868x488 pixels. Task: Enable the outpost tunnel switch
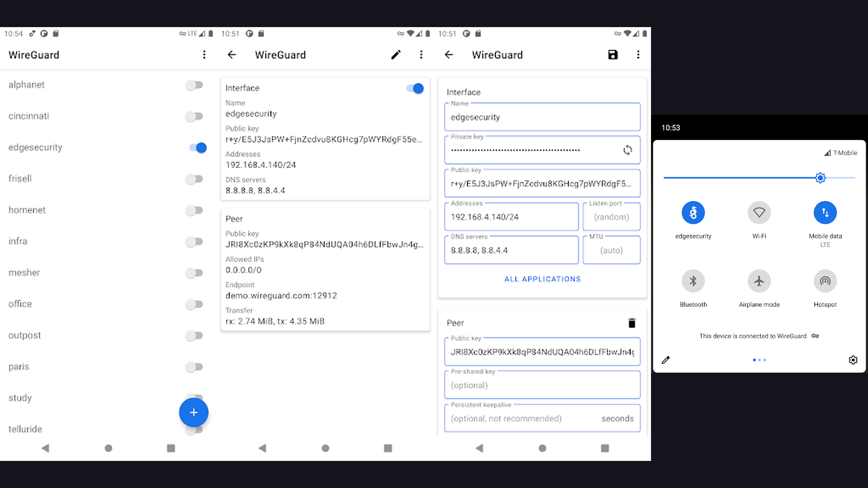(194, 336)
